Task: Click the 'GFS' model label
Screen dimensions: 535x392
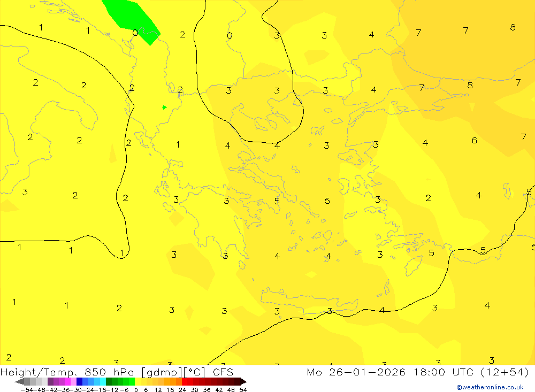Action: pyautogui.click(x=223, y=372)
